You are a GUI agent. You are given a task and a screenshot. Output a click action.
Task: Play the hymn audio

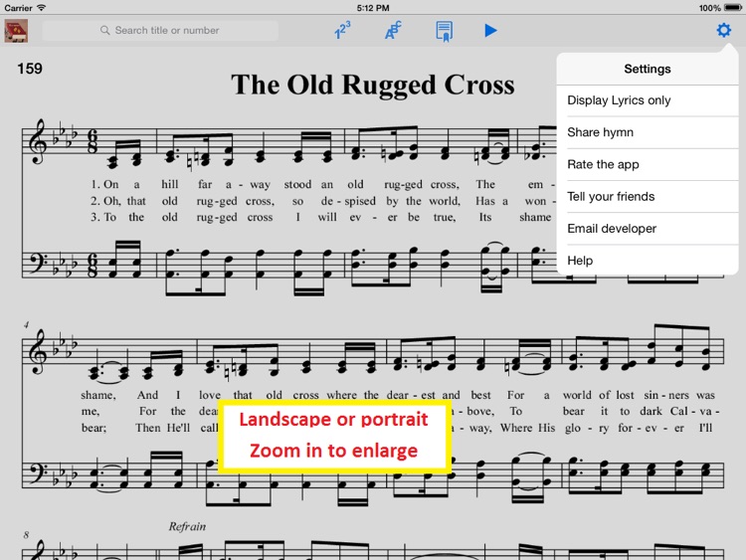[x=490, y=31]
